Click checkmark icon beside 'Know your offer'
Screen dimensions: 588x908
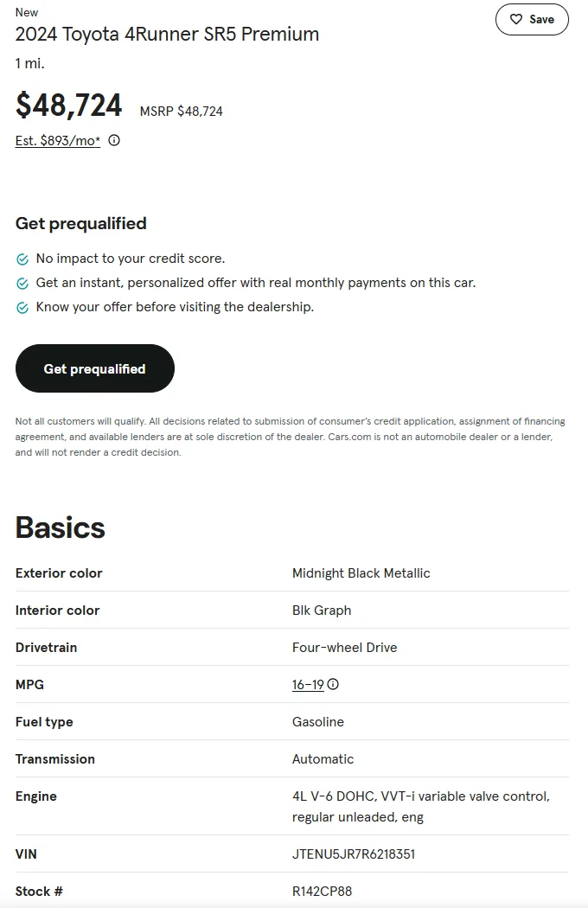click(x=22, y=308)
